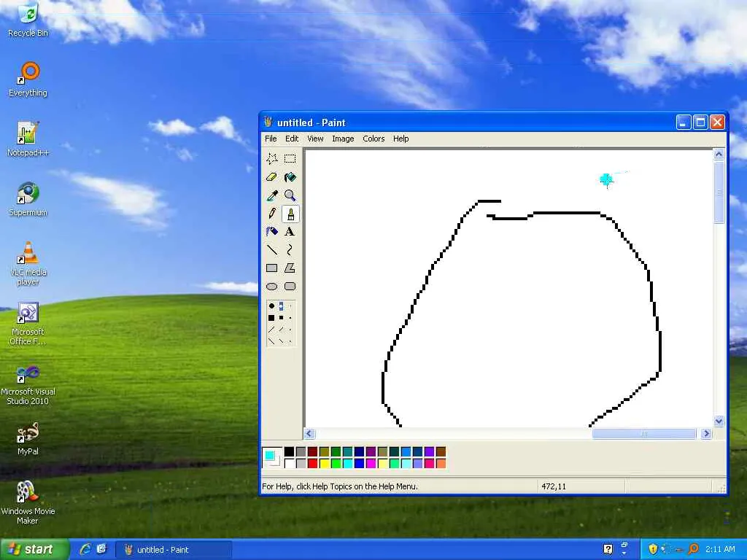Click the second Quick Launch browser icon

(x=101, y=549)
